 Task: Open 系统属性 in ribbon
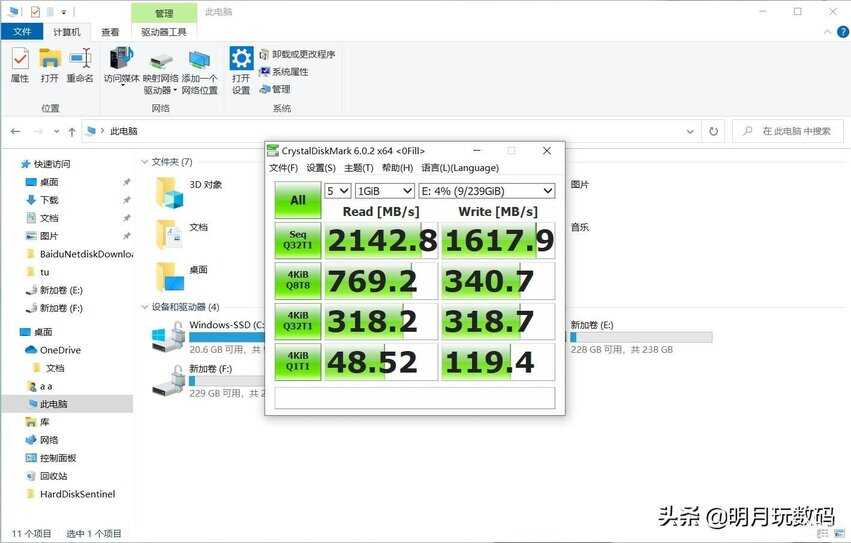[x=284, y=71]
